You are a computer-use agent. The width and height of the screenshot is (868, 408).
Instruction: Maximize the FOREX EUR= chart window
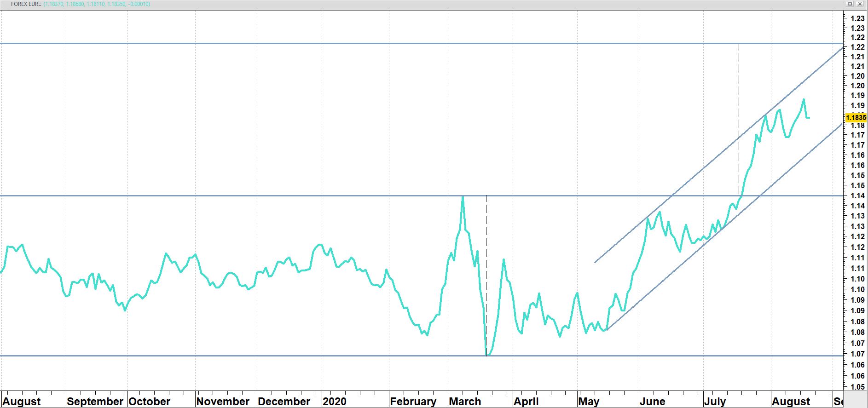click(850, 4)
